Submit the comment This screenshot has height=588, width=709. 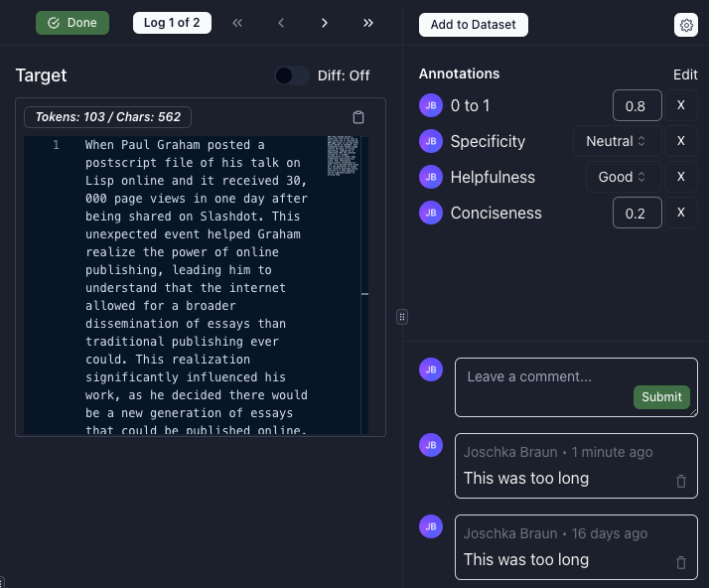(661, 397)
